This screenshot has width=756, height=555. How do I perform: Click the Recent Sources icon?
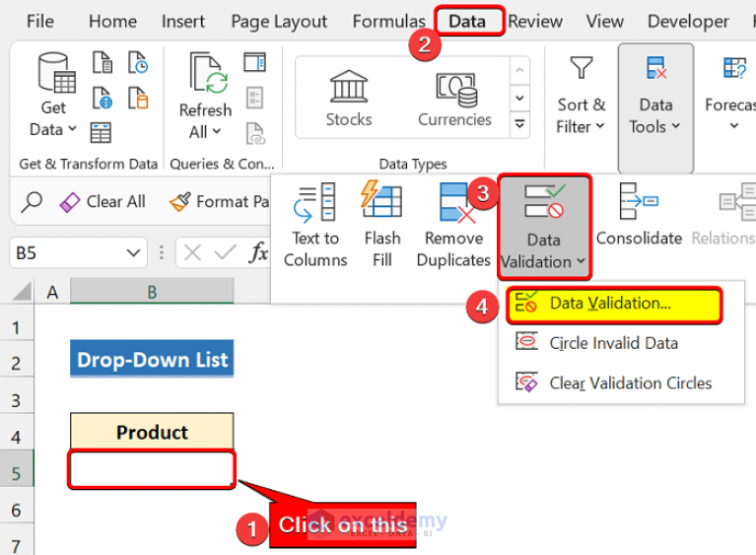[138, 62]
